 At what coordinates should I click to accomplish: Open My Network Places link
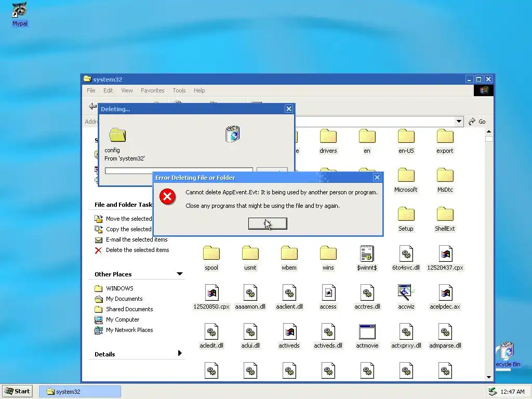tap(124, 330)
